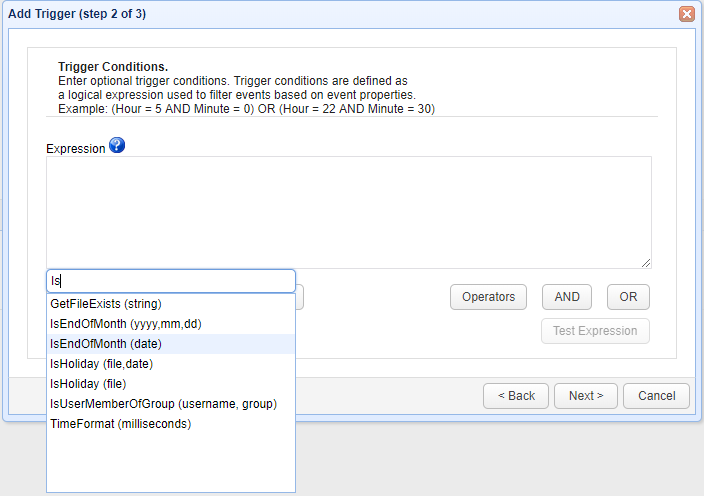Open the Operators dropdown button
Screen dimensions: 706x498
(x=489, y=297)
